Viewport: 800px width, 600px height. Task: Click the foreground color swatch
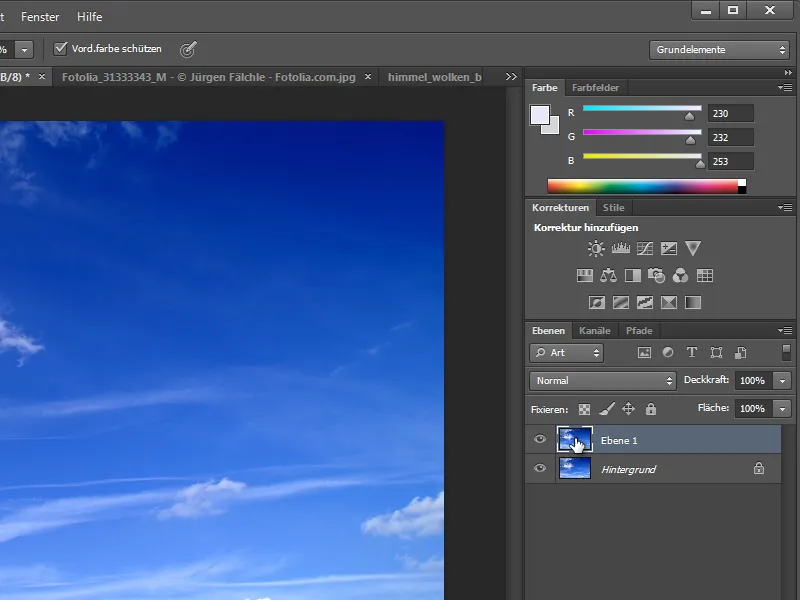click(540, 115)
